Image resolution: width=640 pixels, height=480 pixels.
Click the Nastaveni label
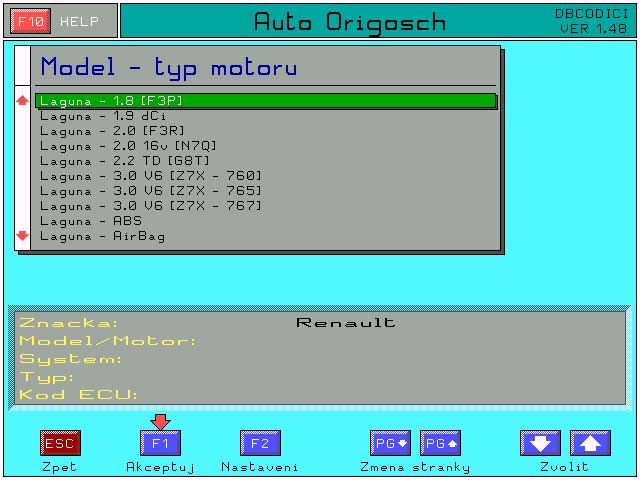[x=260, y=467]
